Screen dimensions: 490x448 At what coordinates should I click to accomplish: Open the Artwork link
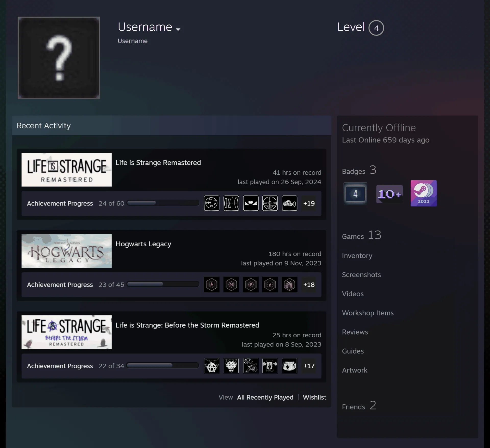[x=355, y=370]
